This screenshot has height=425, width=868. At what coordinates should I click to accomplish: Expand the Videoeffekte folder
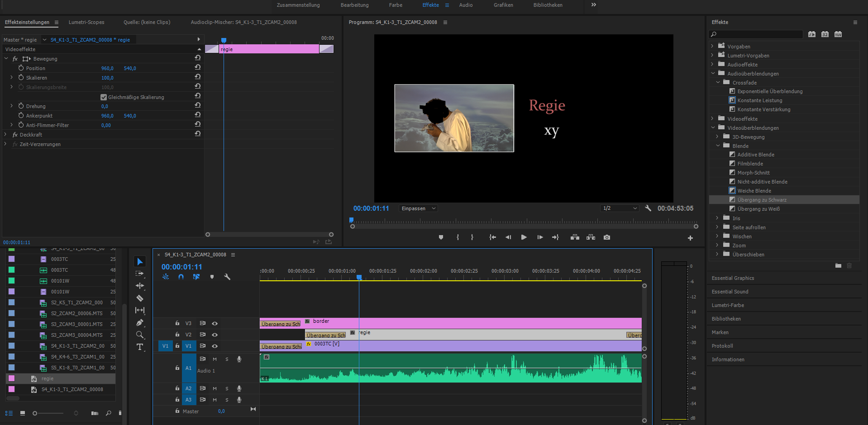tap(712, 118)
